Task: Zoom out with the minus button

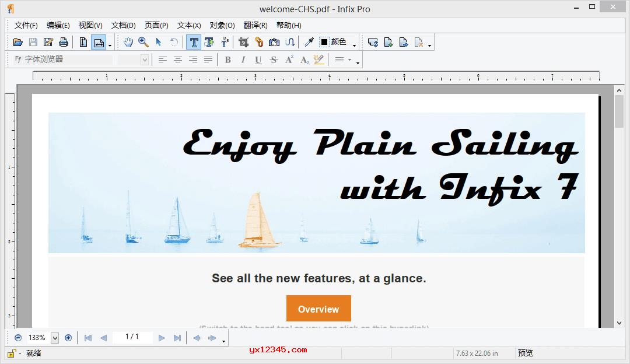Action: [x=18, y=338]
